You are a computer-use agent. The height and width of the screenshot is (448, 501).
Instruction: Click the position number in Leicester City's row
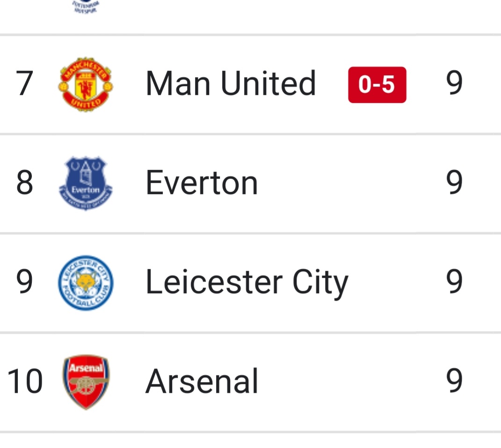pos(24,282)
